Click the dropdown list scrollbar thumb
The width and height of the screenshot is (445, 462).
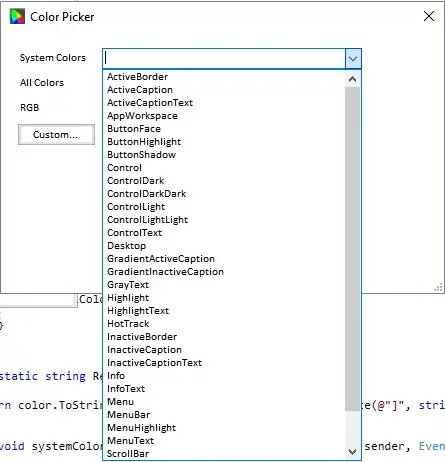352,249
